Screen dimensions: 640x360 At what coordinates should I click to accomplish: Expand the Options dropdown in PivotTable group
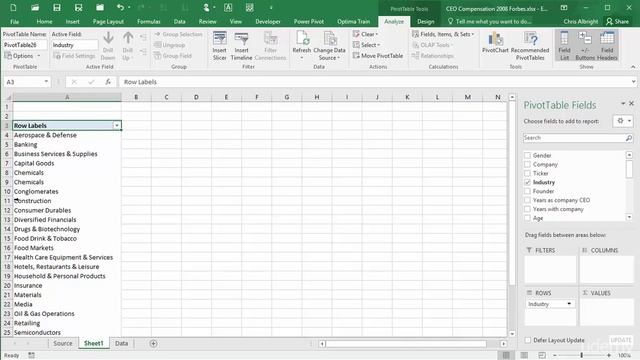pyautogui.click(x=22, y=56)
